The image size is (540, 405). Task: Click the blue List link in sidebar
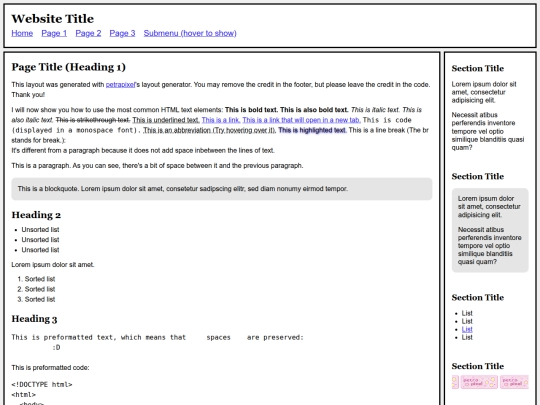(467, 329)
